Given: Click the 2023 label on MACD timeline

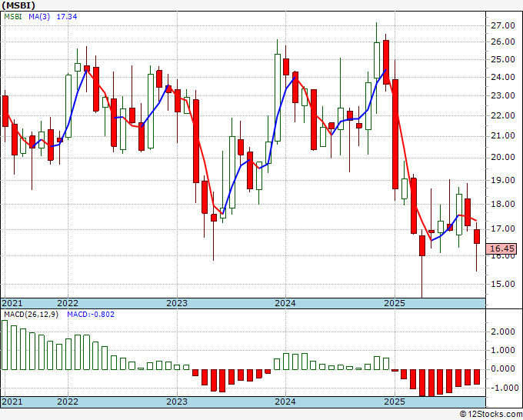Looking at the screenshot, I should click(x=177, y=402).
